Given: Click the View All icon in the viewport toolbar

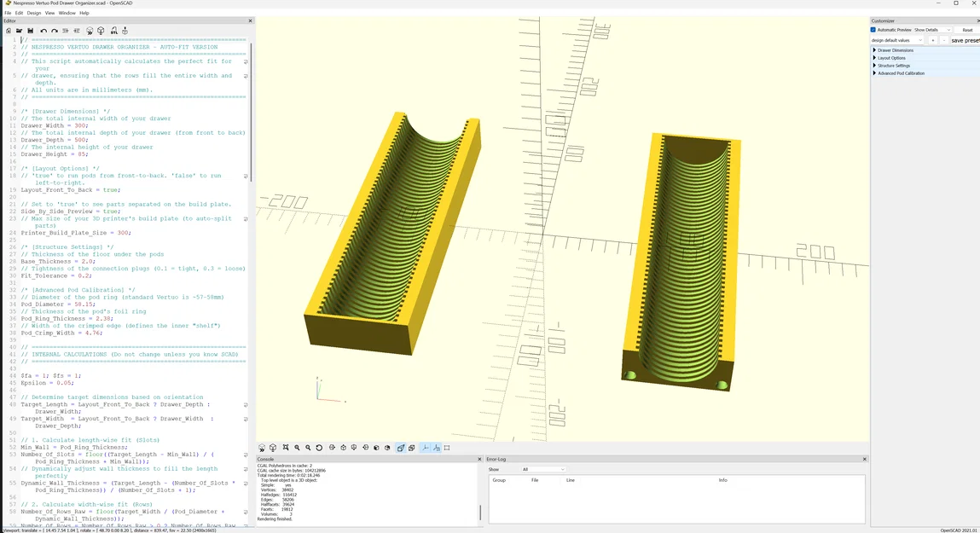Looking at the screenshot, I should click(x=286, y=448).
